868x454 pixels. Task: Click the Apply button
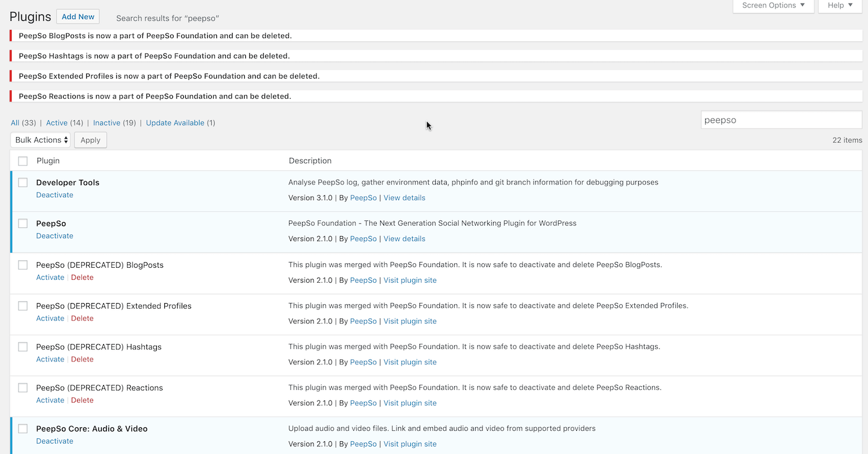[90, 140]
